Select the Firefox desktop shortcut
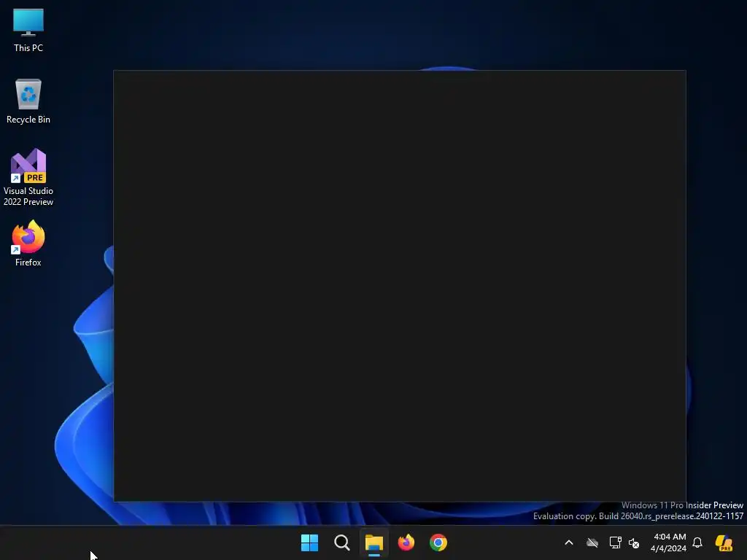The image size is (747, 560). click(x=28, y=244)
